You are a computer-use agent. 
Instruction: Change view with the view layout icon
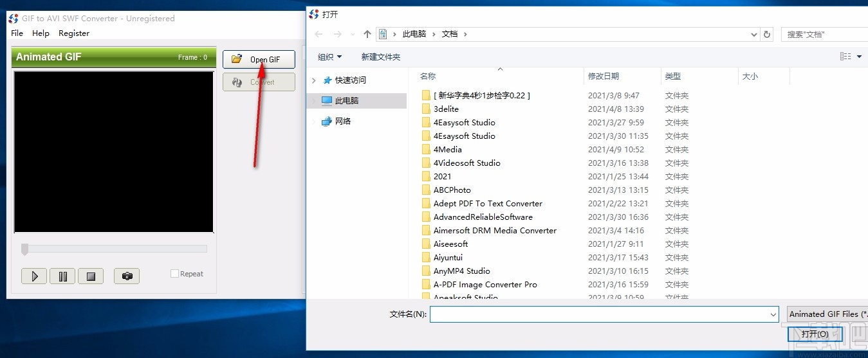click(845, 57)
